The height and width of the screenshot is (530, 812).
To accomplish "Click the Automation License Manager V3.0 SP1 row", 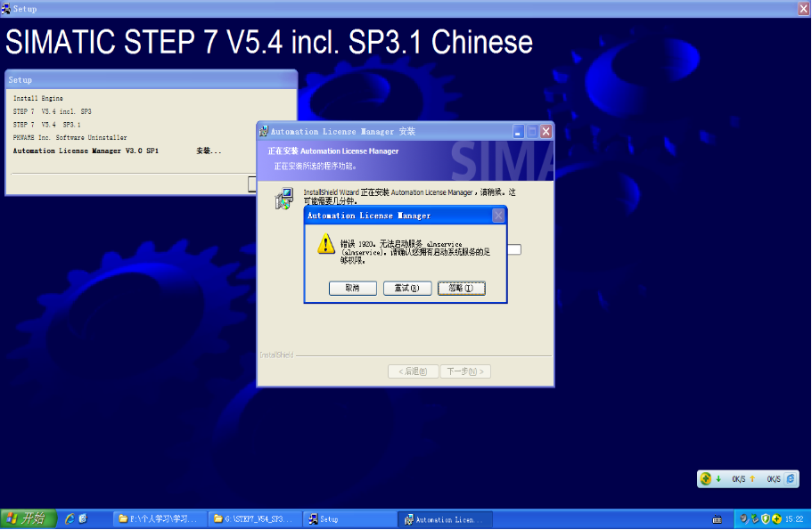I will pos(86,151).
